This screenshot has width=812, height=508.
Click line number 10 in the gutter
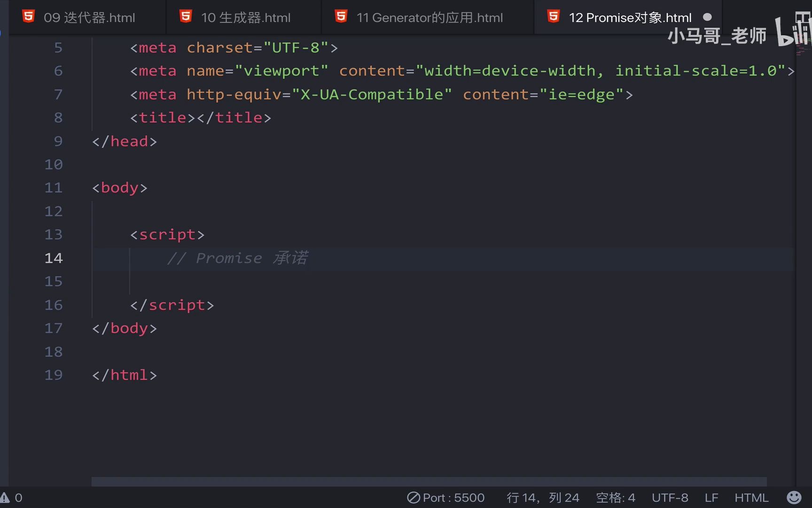tap(54, 165)
